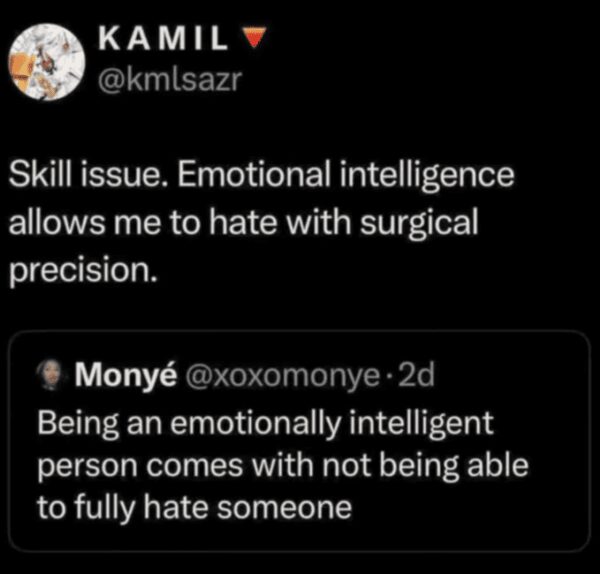
Task: Click the line "allows me to hate with surgical"
Action: (x=245, y=223)
